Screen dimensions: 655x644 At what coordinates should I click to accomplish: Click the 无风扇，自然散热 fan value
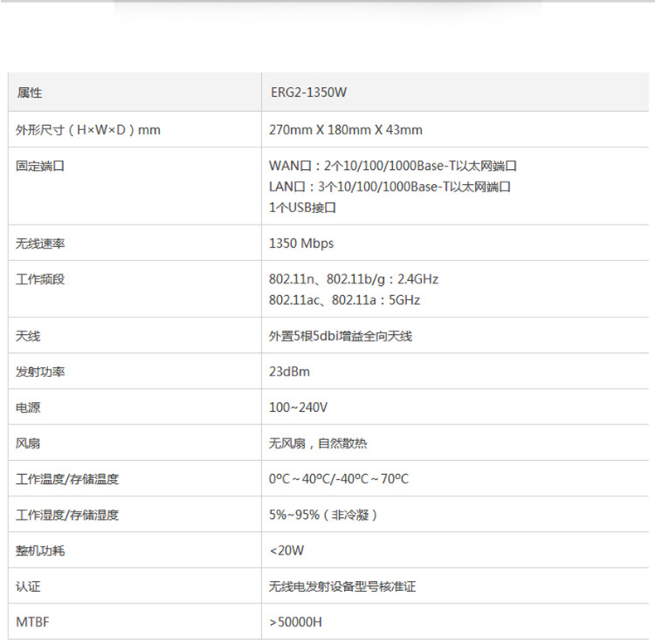tap(318, 443)
